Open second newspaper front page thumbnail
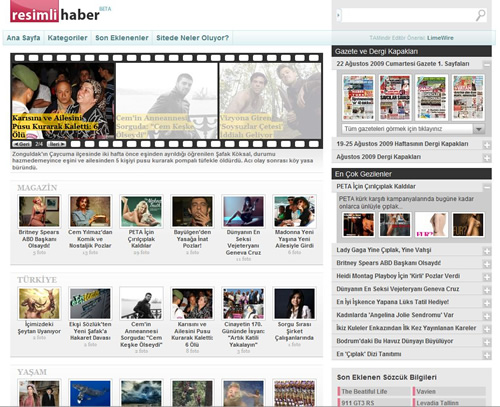Screen dimensions: 500x407 tap(395, 97)
